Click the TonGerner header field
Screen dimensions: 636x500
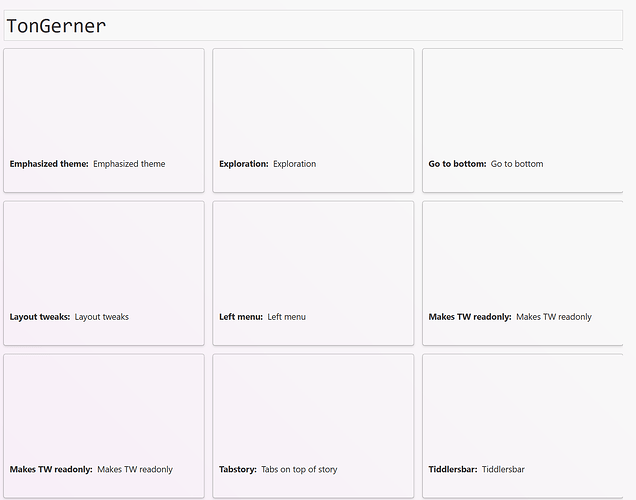click(313, 26)
